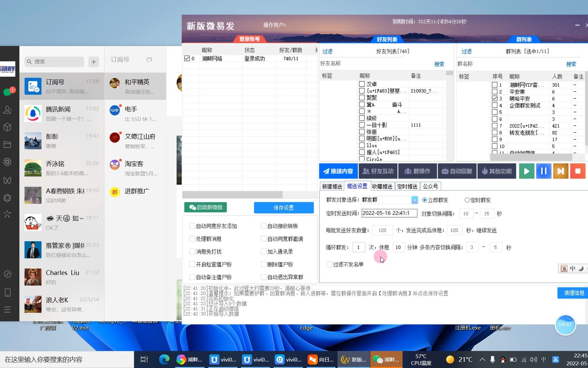Check the 平安果 group checkbox
588x368 pixels.
[495, 92]
